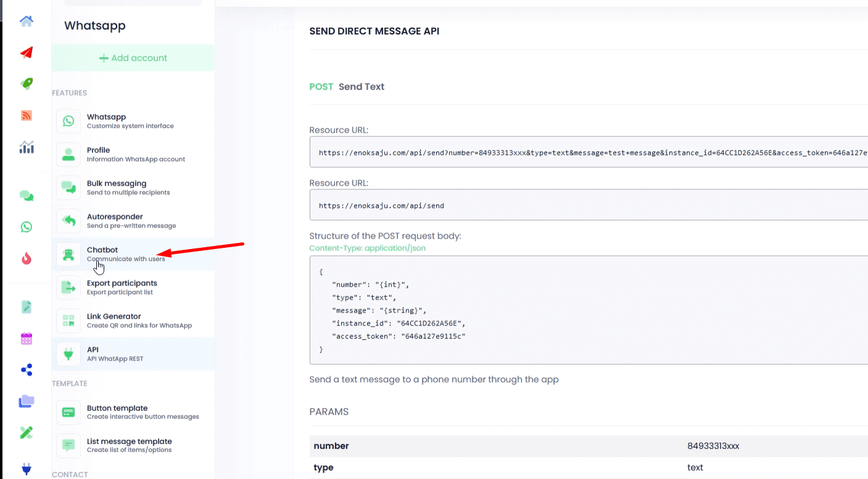Viewport: 868px width, 479px height.
Task: Click the blue share nodes icon
Action: click(x=27, y=370)
